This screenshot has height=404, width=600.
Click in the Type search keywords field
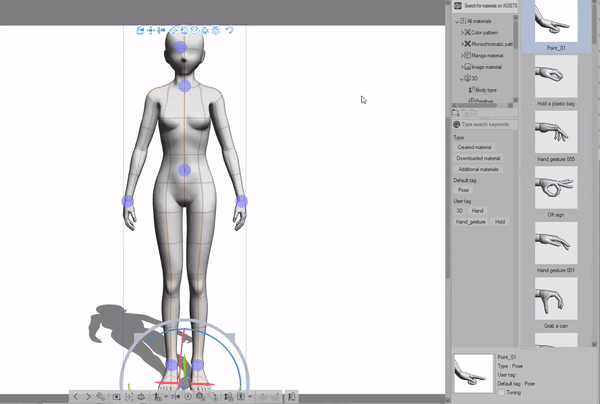485,124
